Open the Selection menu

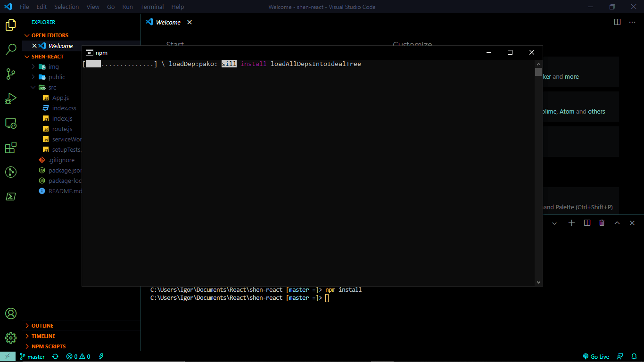66,7
